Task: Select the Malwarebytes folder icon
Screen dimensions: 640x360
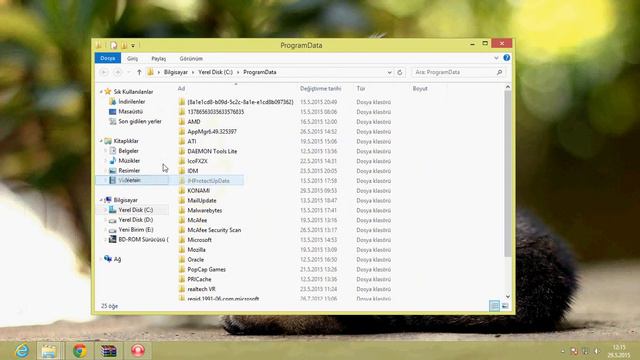Action: (182, 210)
